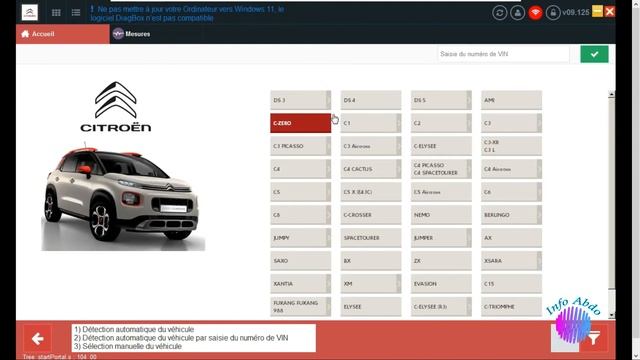Screen dimensions: 640x360
Task: Select the BX vehicle
Action: coord(371,260)
